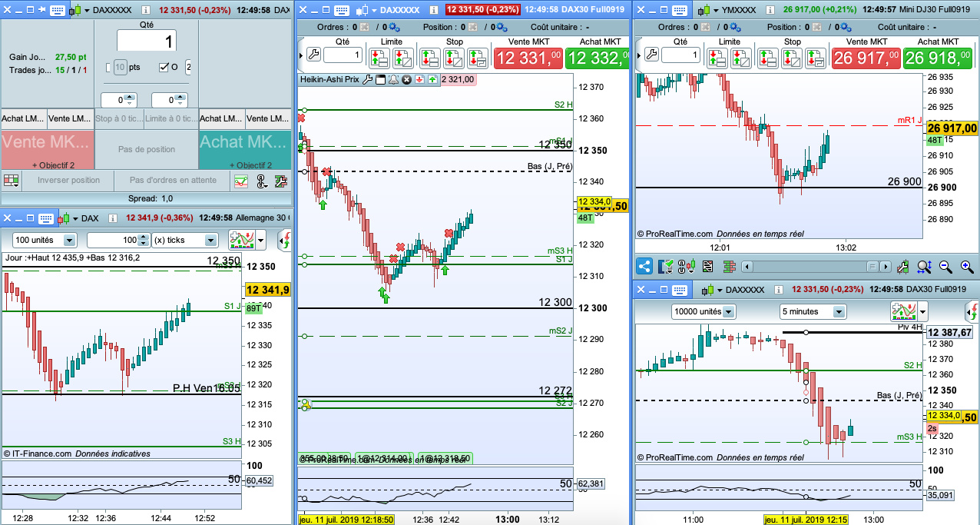Click the window icon on Heikin-Ashi bar
The width and height of the screenshot is (980, 525).
(x=380, y=79)
